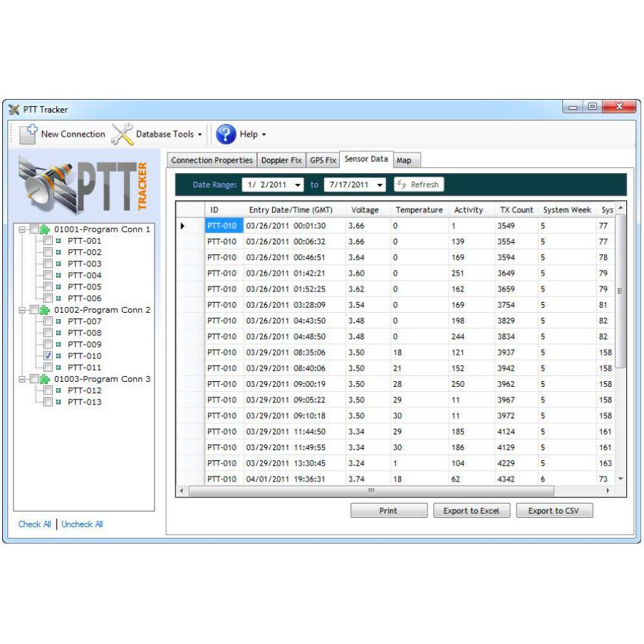Click the Entry Date/Time (GMT) column header

click(x=294, y=210)
